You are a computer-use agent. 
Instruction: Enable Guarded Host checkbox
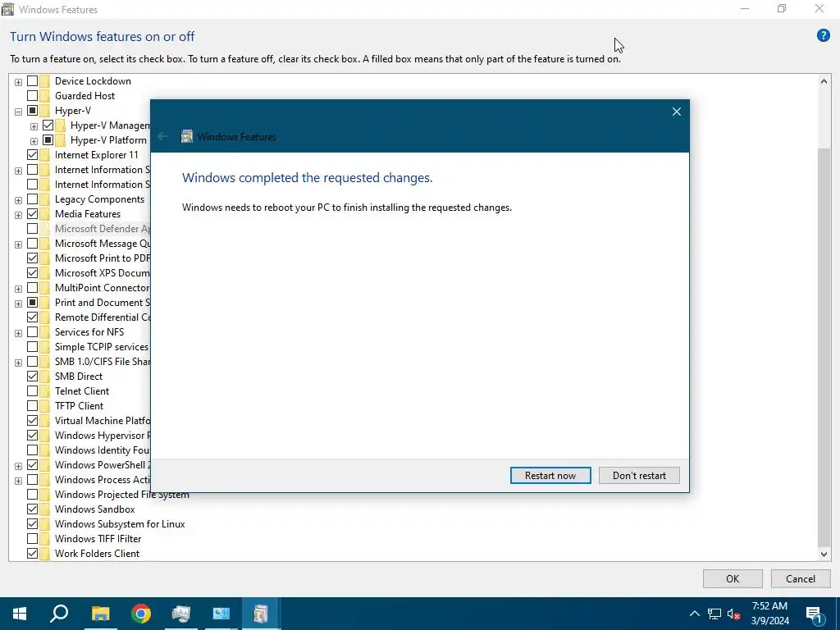click(x=32, y=96)
